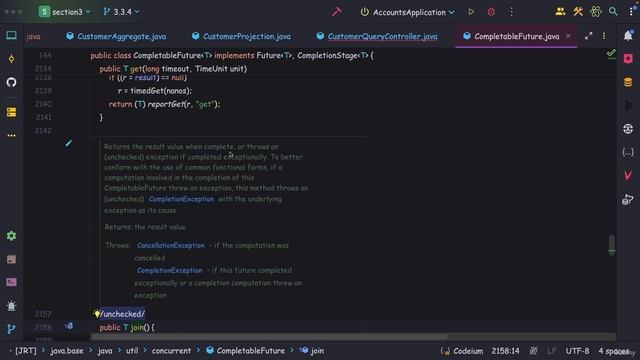The width and height of the screenshot is (640, 360).
Task: Open Code With Me people icon
Action: tap(560, 12)
